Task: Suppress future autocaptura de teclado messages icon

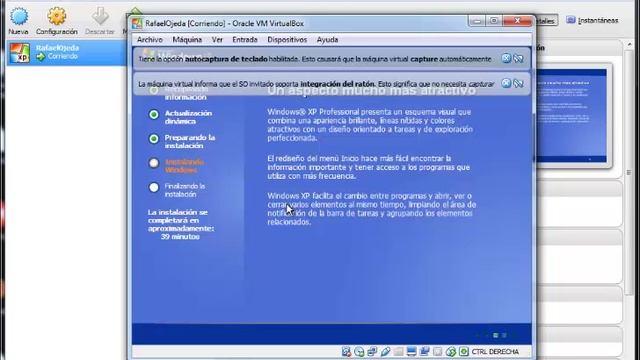Action: (x=518, y=58)
